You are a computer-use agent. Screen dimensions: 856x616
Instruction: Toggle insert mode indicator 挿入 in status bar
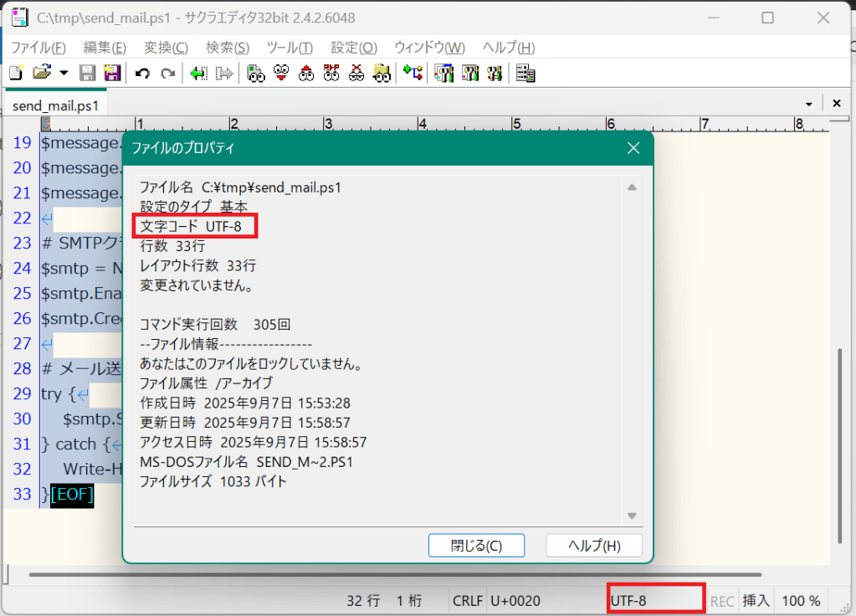(756, 600)
